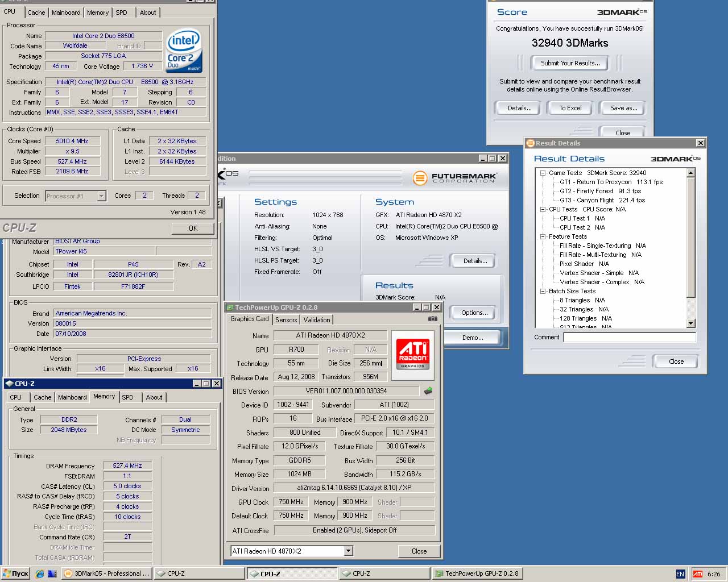Select the CPU Test 1 tree row
728x582 pixels.
coord(582,218)
